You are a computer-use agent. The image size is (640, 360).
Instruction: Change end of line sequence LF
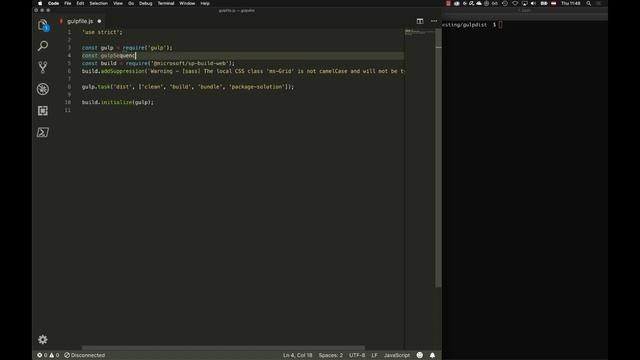[x=374, y=355]
